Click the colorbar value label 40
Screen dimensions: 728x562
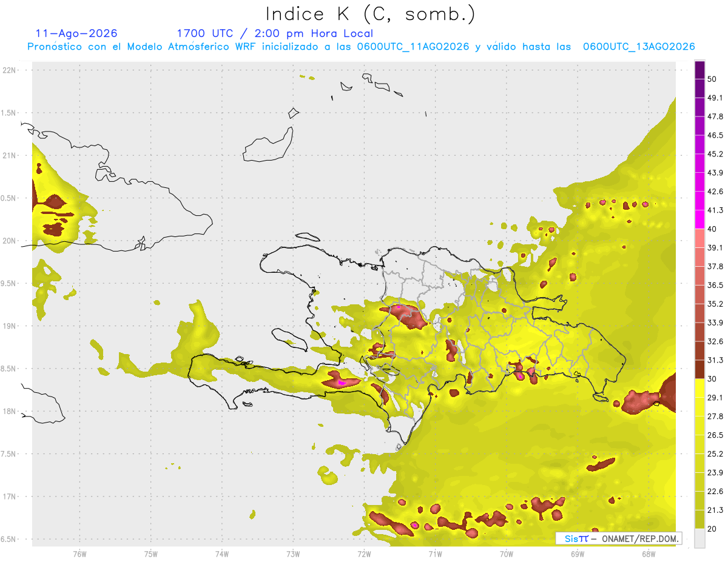click(712, 229)
